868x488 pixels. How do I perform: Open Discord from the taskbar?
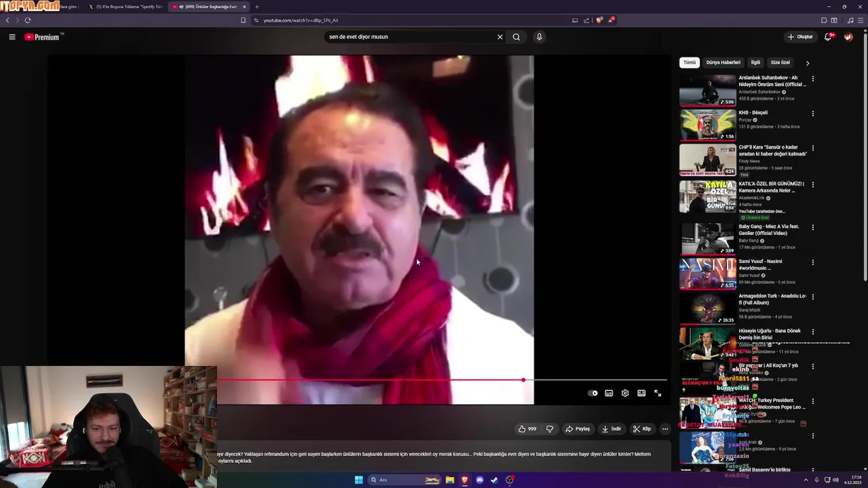tap(480, 480)
